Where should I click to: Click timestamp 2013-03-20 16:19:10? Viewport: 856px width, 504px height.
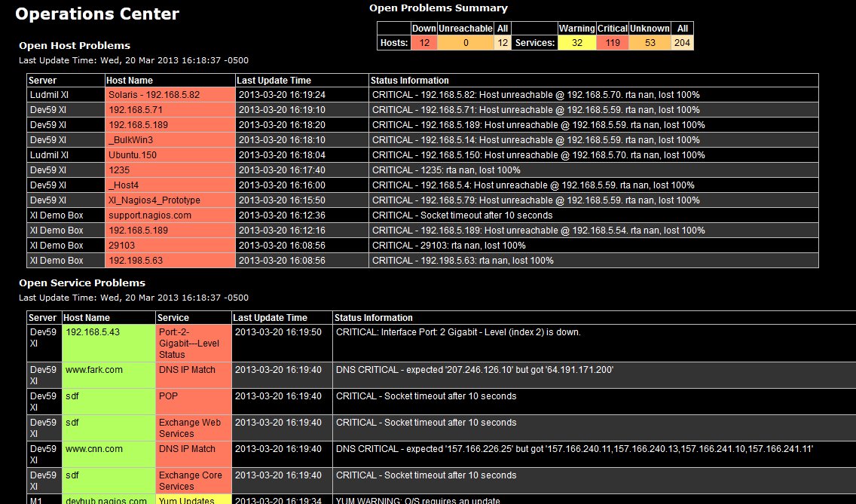283,110
